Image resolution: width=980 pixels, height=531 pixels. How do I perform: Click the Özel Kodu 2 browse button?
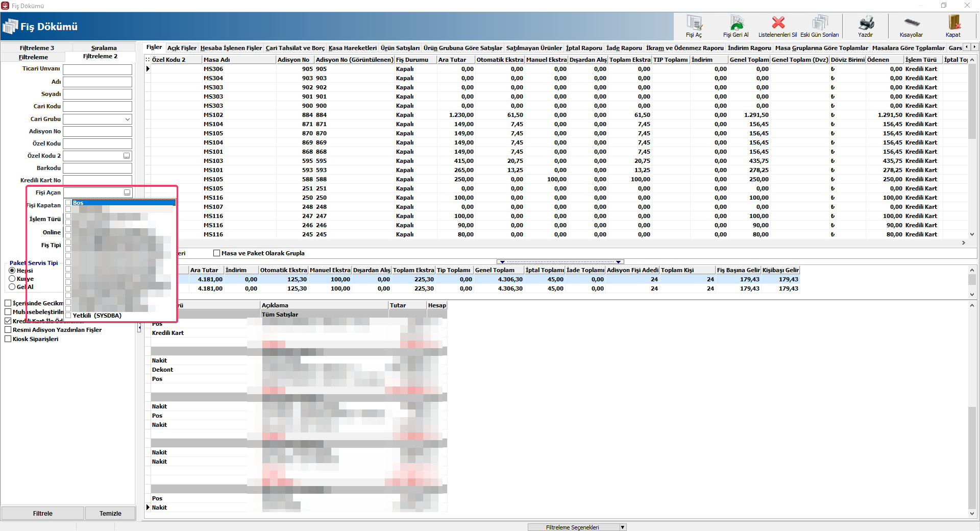click(x=127, y=156)
